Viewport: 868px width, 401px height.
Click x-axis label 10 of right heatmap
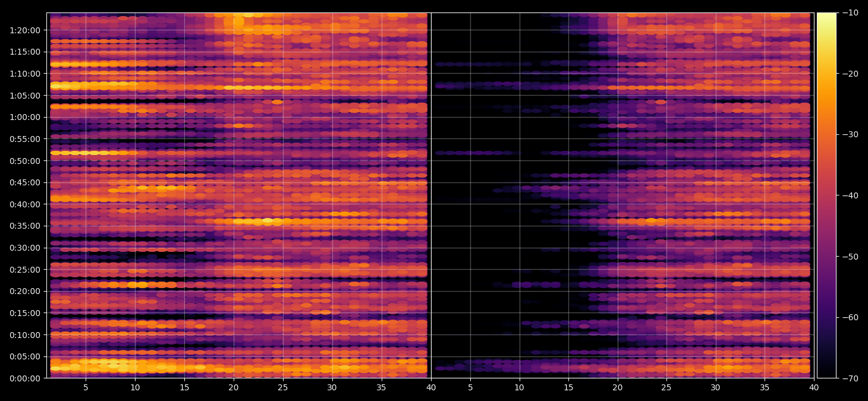pos(520,388)
